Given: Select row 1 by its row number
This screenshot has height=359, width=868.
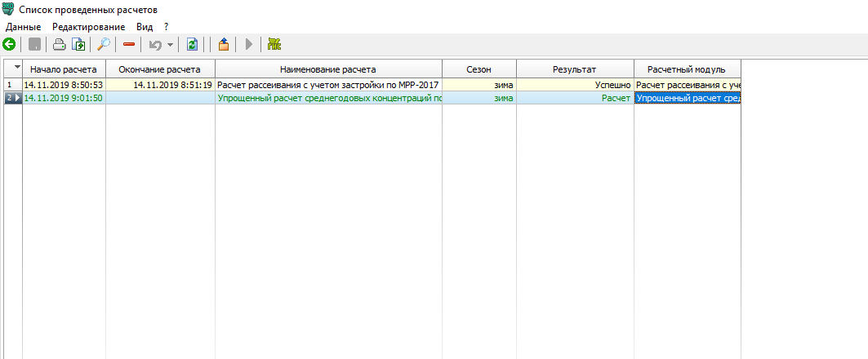Looking at the screenshot, I should click(10, 84).
